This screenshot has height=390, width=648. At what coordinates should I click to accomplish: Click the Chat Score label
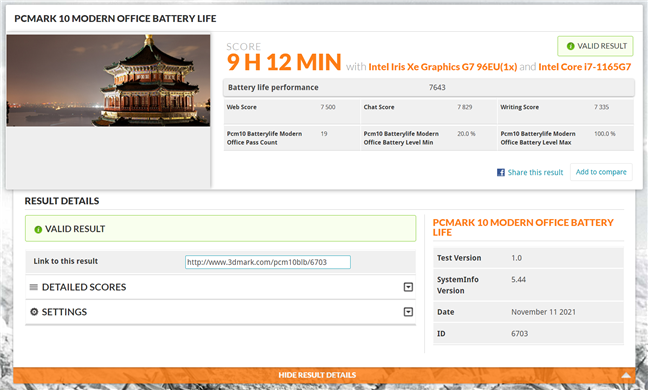379,107
